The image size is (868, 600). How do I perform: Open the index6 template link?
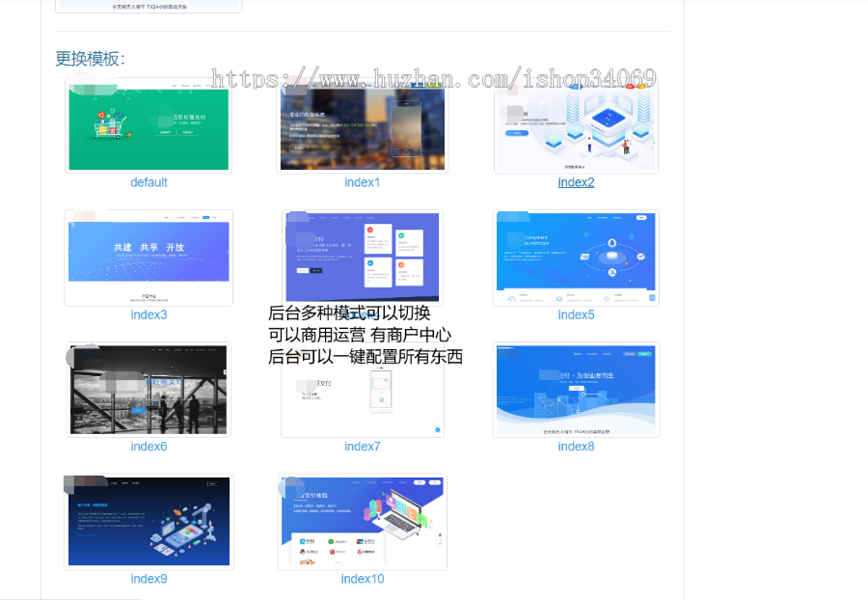149,446
